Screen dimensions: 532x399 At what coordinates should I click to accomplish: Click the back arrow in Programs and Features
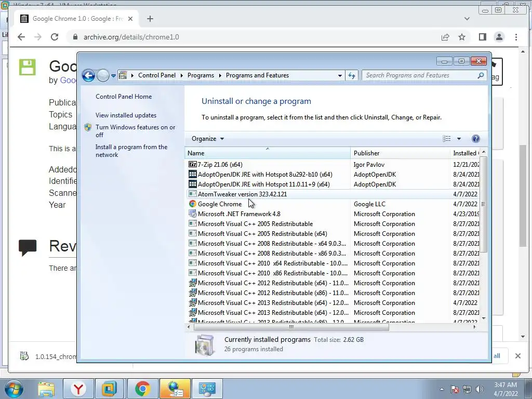pyautogui.click(x=88, y=75)
